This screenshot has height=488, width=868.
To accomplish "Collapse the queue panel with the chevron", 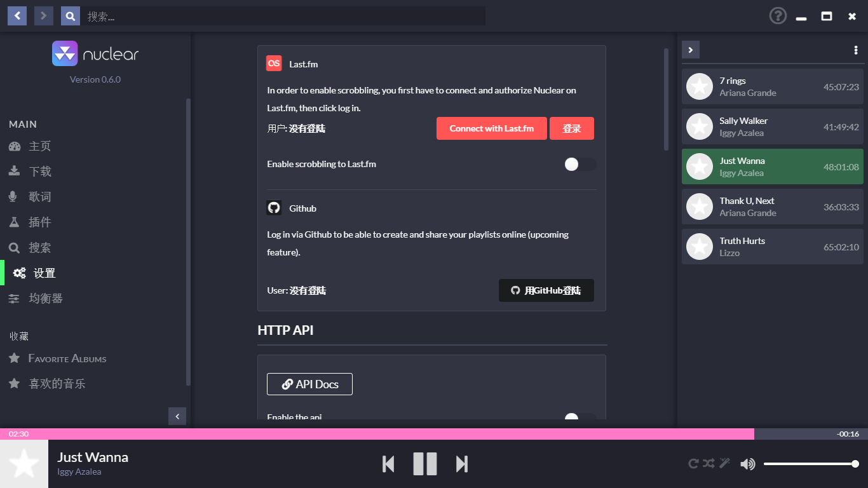I will point(691,50).
